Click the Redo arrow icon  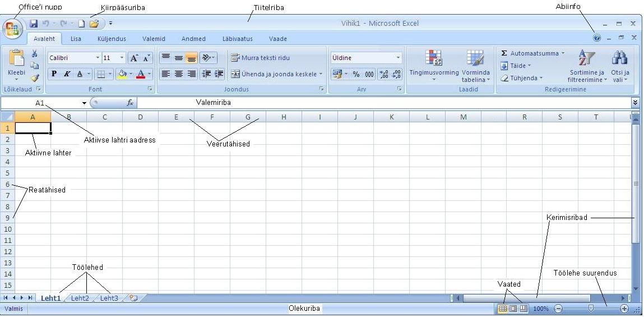coord(64,24)
